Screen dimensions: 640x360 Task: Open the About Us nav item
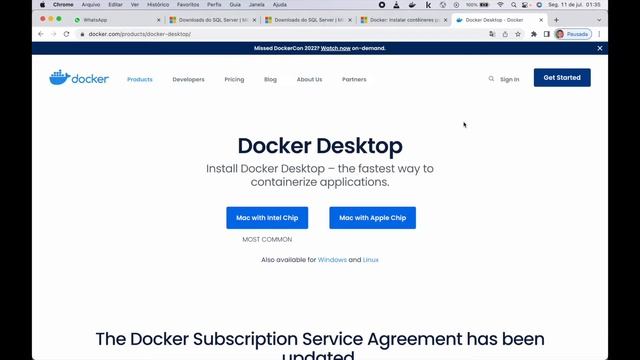click(309, 79)
